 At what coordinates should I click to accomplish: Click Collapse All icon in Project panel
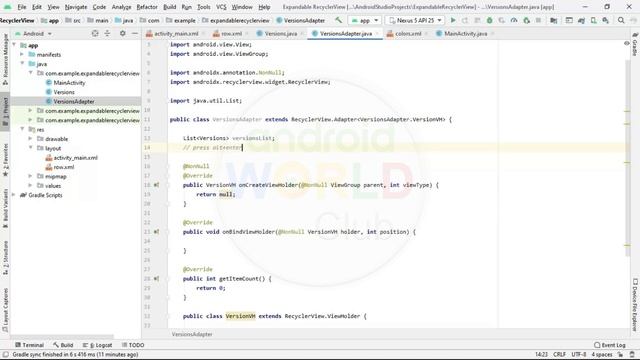coord(107,33)
